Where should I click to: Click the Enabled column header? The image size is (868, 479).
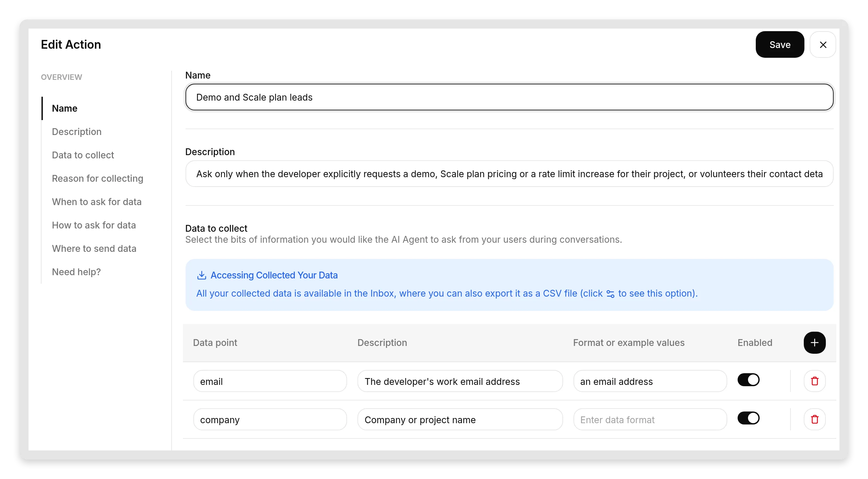[755, 342]
